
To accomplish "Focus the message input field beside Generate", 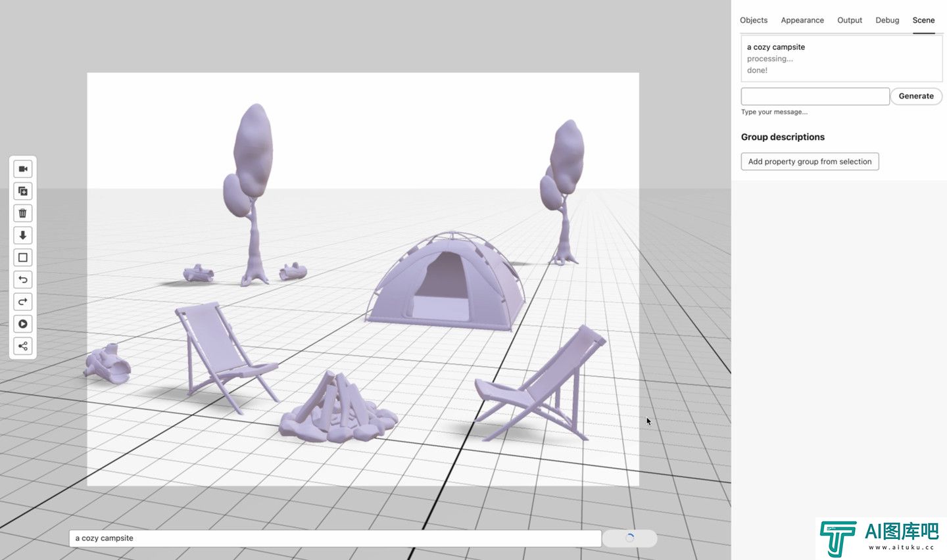I will pos(815,97).
